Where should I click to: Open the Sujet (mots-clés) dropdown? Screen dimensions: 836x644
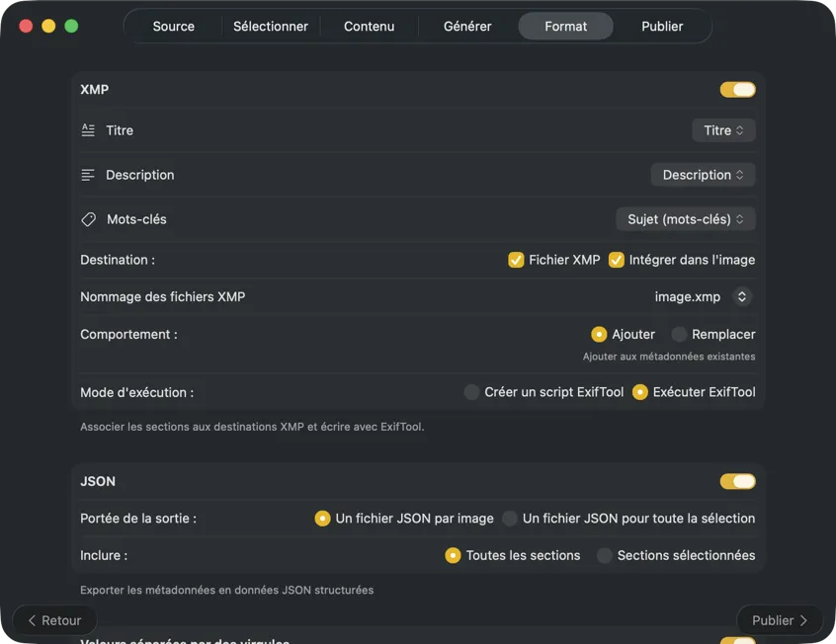686,219
